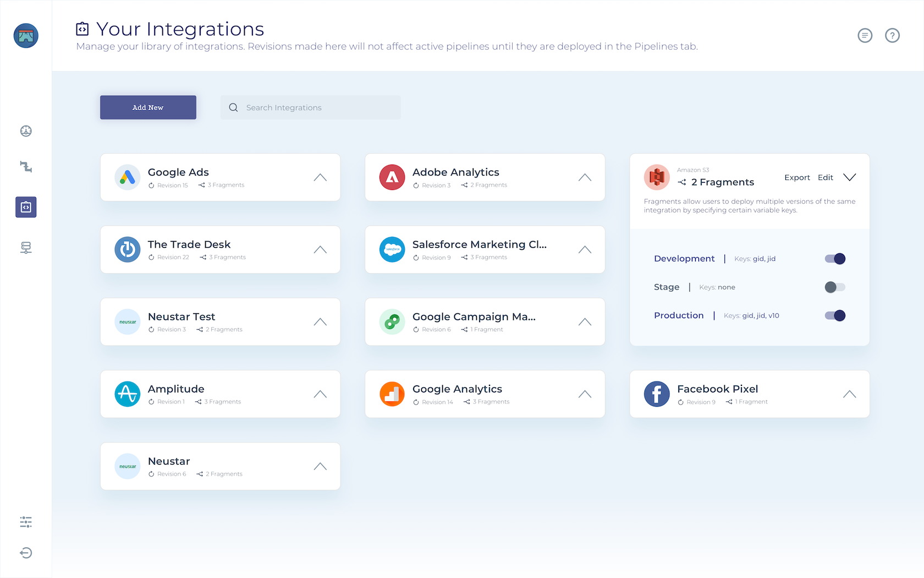Expand the Google Ads integration card

[x=320, y=177]
